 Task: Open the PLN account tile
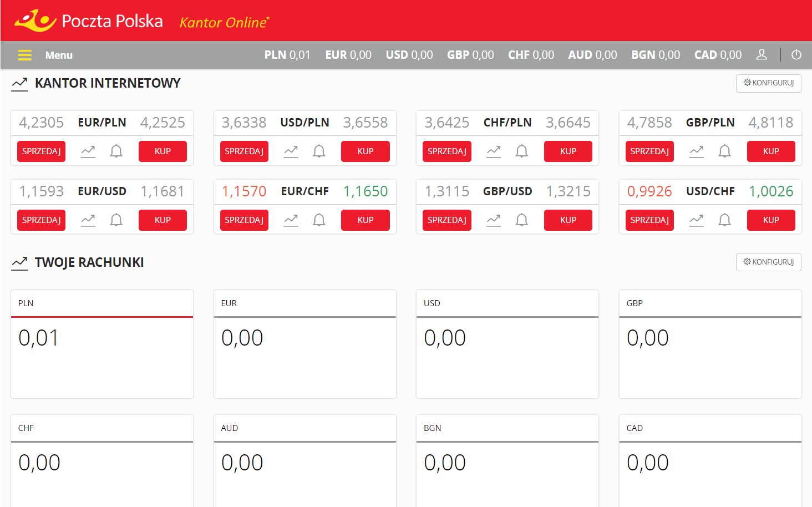pyautogui.click(x=102, y=344)
